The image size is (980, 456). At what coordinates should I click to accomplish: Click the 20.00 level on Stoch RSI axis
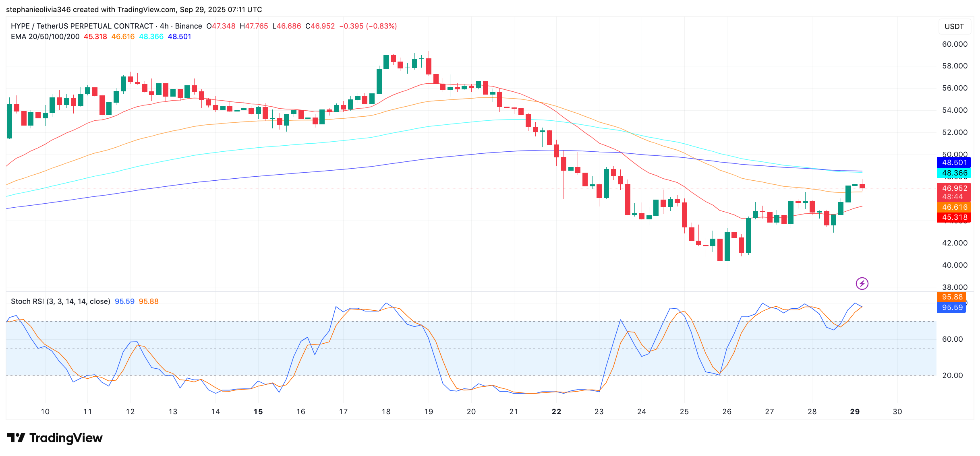pos(952,376)
